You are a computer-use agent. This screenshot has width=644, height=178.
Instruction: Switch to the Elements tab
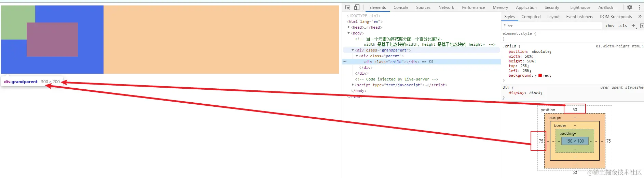pyautogui.click(x=378, y=8)
